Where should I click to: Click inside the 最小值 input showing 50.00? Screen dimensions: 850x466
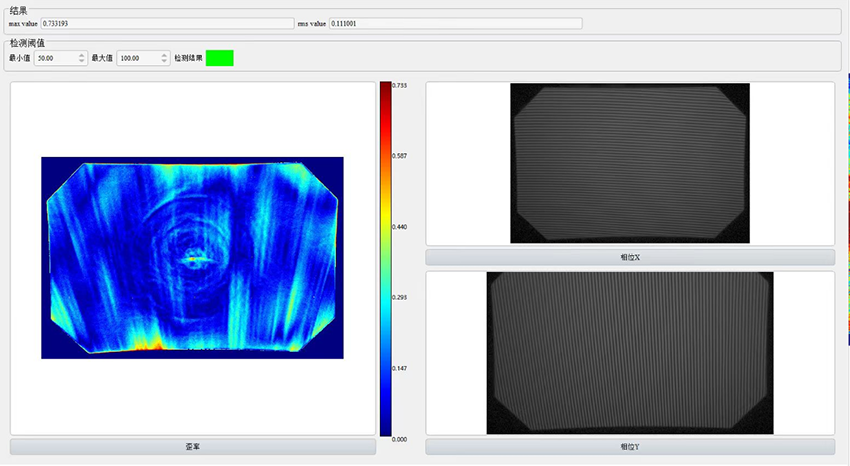click(55, 58)
